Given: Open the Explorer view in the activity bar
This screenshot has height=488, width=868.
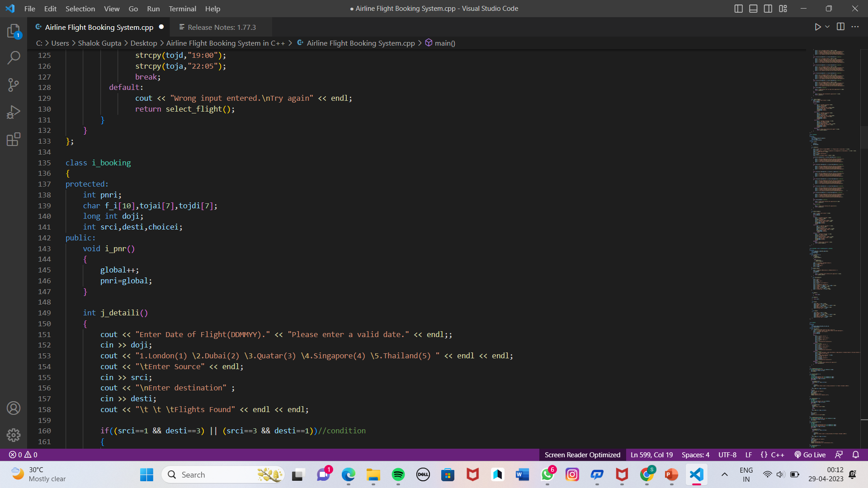Looking at the screenshot, I should click(x=14, y=31).
